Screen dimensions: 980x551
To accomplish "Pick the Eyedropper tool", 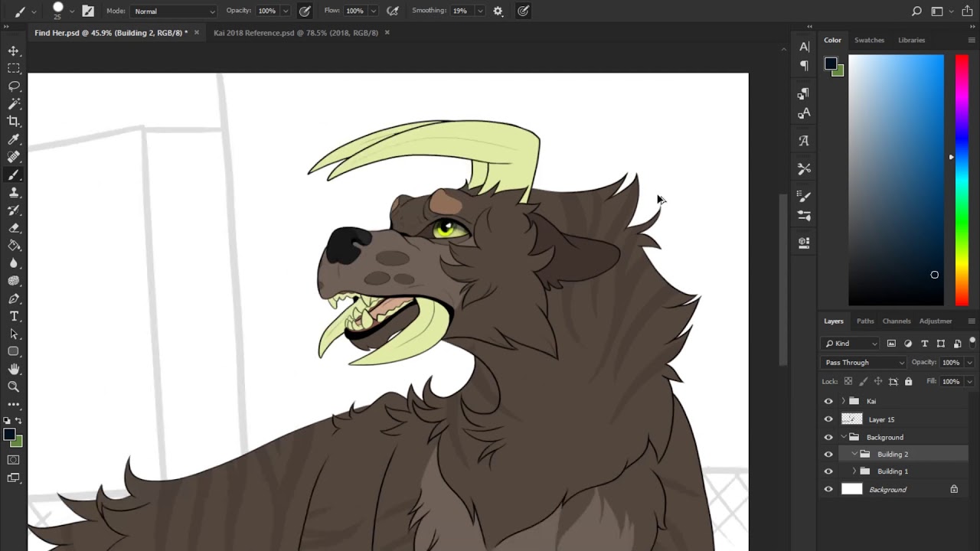I will pyautogui.click(x=14, y=139).
